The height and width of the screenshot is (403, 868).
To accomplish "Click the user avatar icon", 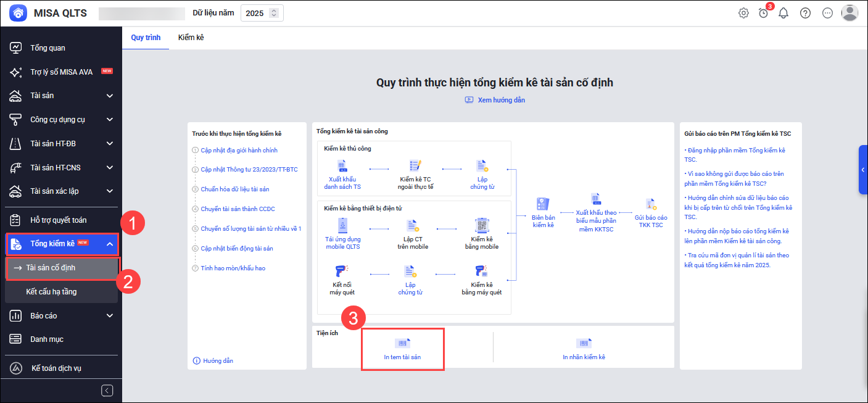I will click(x=849, y=13).
